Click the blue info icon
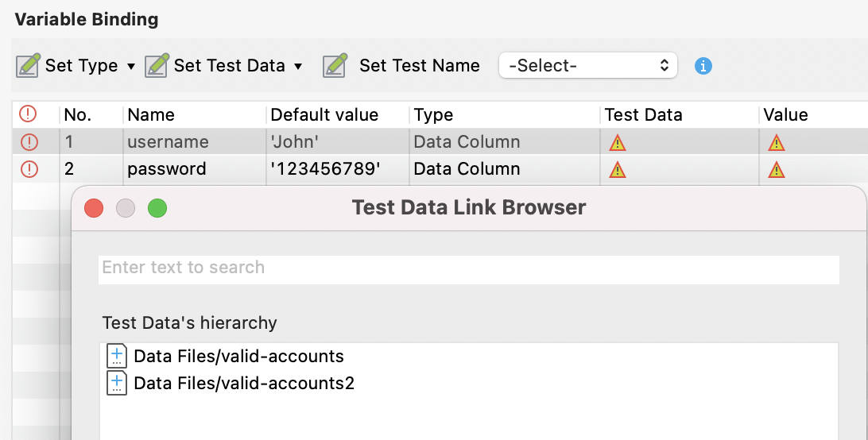Viewport: 868px width, 440px height. coord(703,66)
